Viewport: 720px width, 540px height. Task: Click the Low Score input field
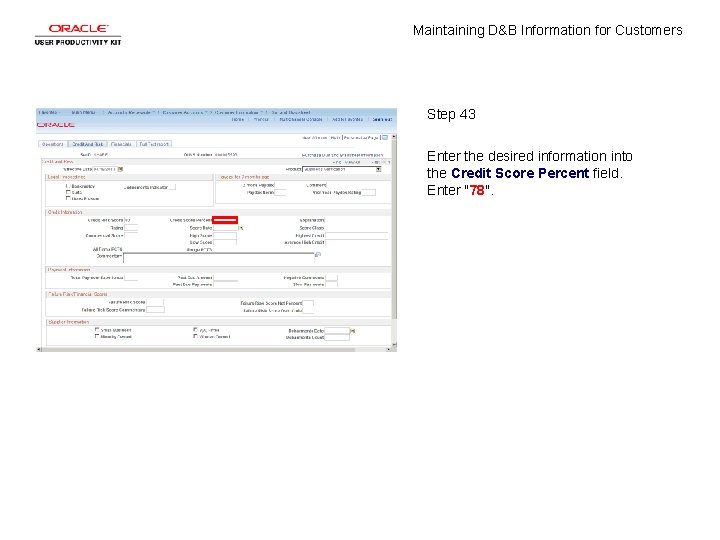(225, 242)
